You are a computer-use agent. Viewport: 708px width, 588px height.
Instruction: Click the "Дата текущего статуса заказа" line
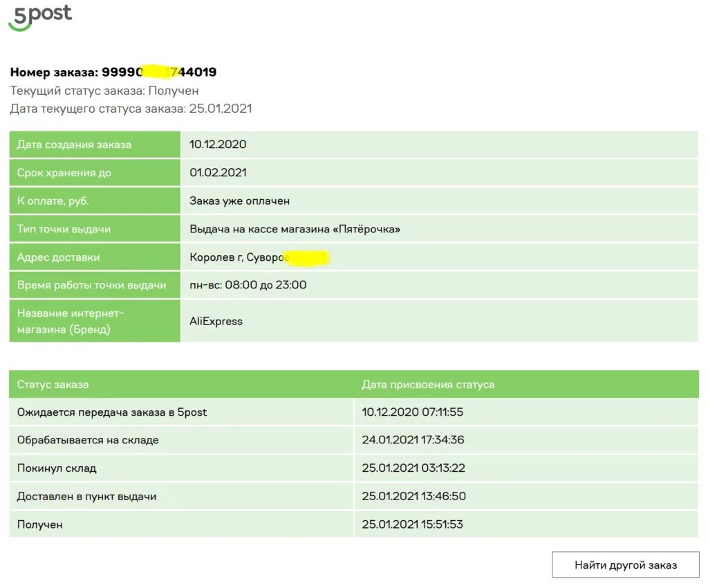click(x=131, y=109)
